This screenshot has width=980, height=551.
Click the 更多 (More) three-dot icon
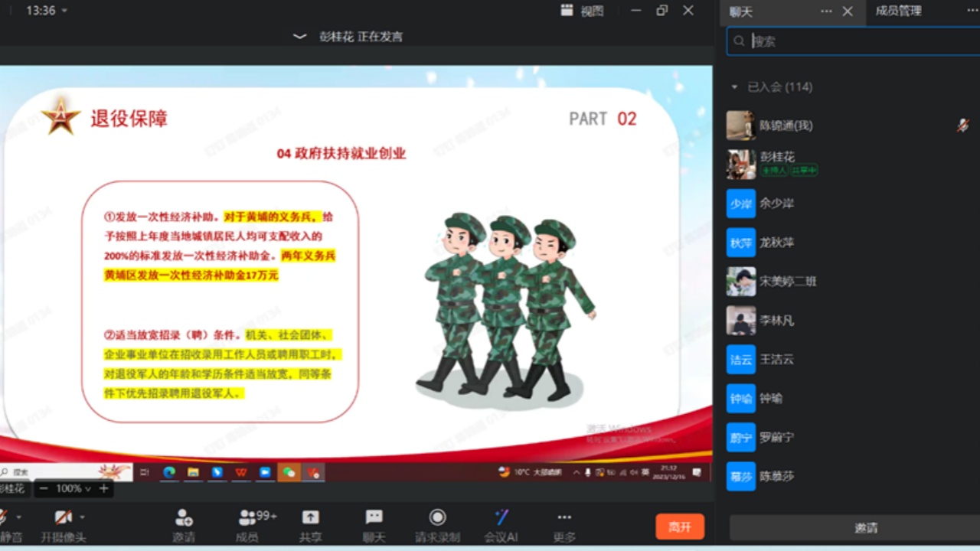coord(564,518)
